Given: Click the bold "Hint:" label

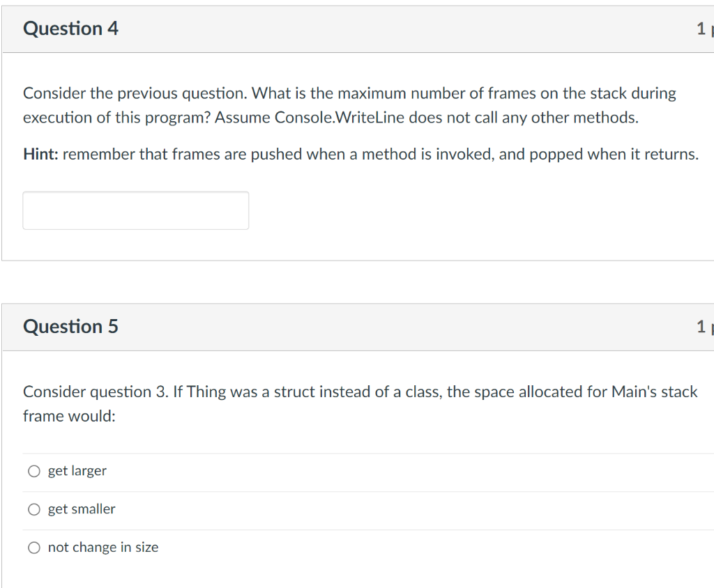Looking at the screenshot, I should [40, 155].
